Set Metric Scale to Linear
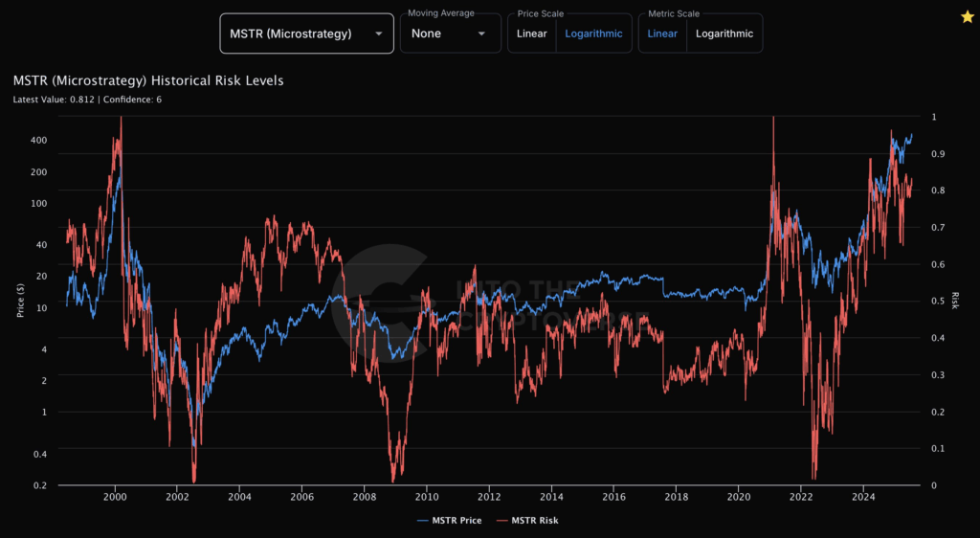The width and height of the screenshot is (980, 538). click(662, 34)
